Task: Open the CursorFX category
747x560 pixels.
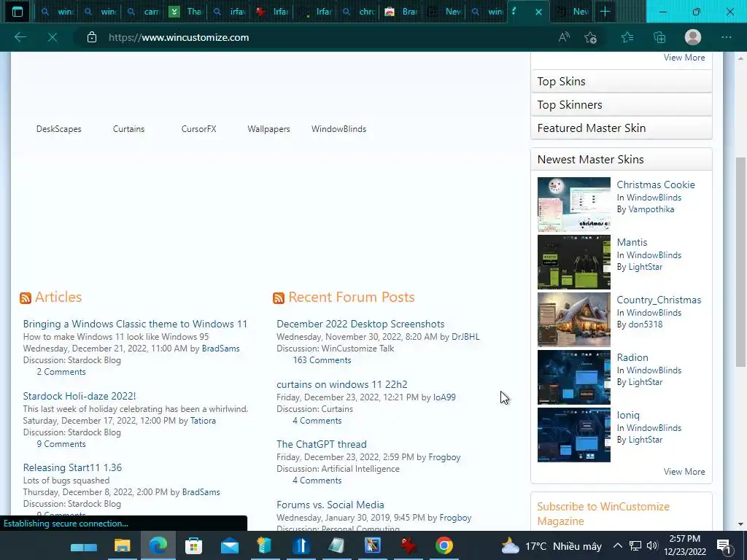Action: (198, 129)
